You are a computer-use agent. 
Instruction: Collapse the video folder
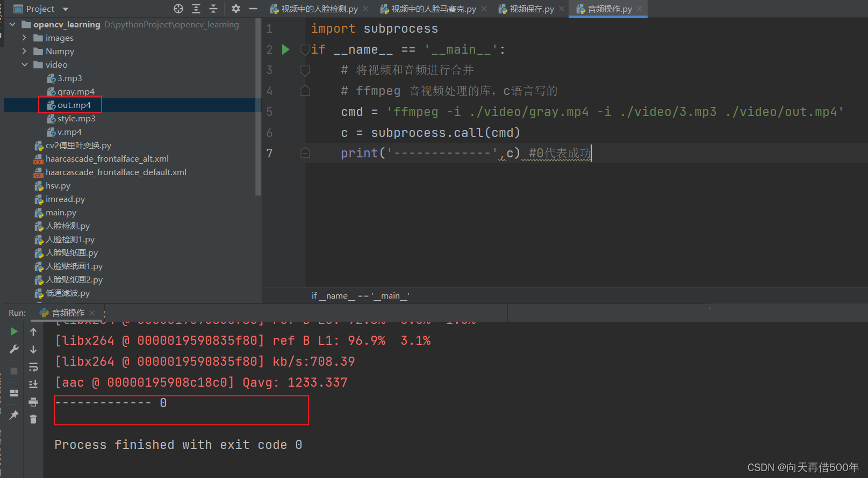(24, 64)
